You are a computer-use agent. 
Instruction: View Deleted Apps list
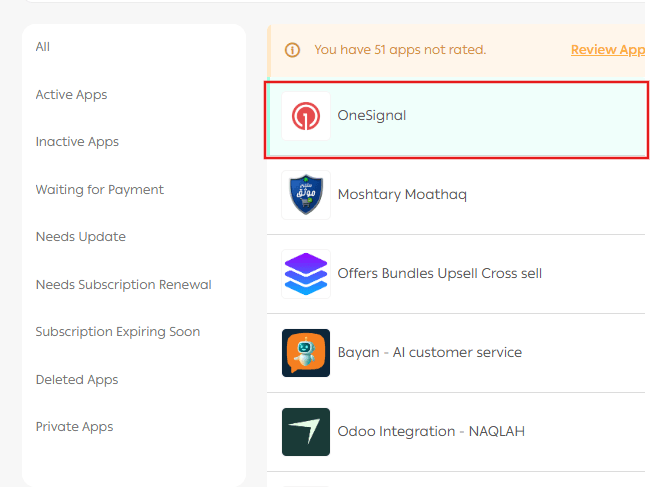coord(76,380)
